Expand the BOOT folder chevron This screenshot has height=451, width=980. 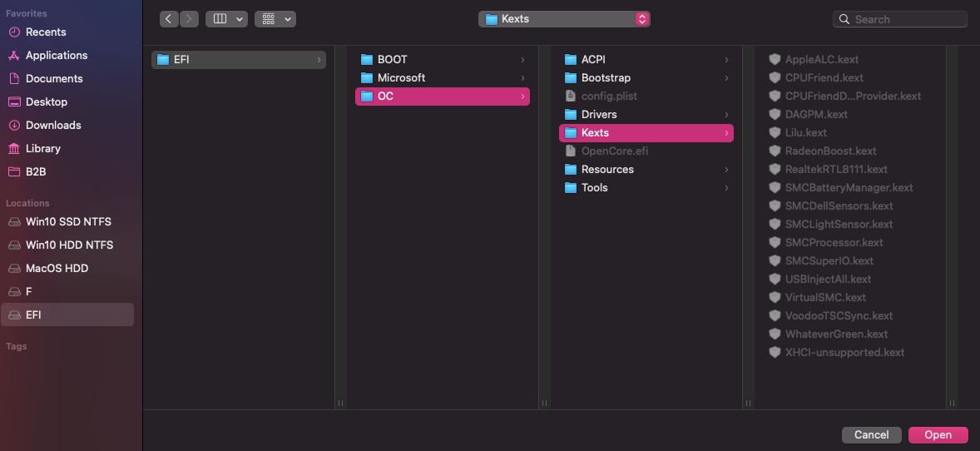point(522,60)
